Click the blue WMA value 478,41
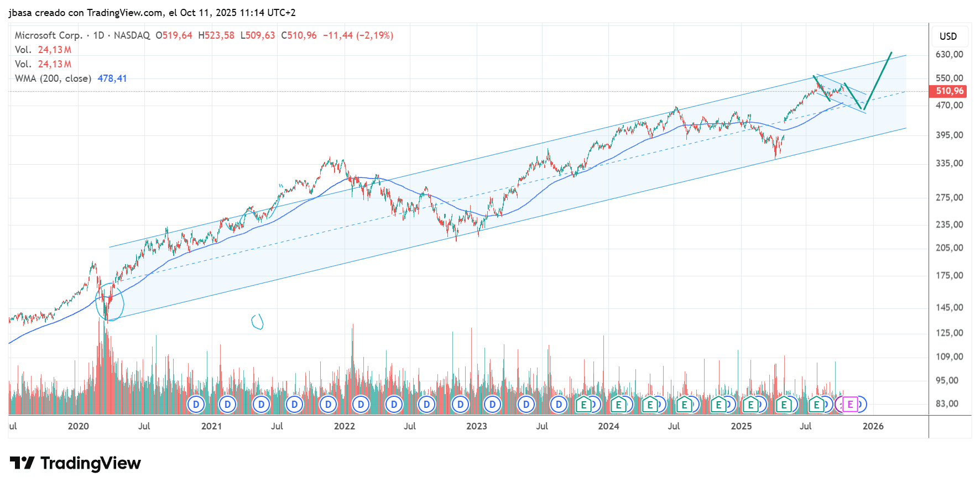The image size is (980, 488). point(112,78)
